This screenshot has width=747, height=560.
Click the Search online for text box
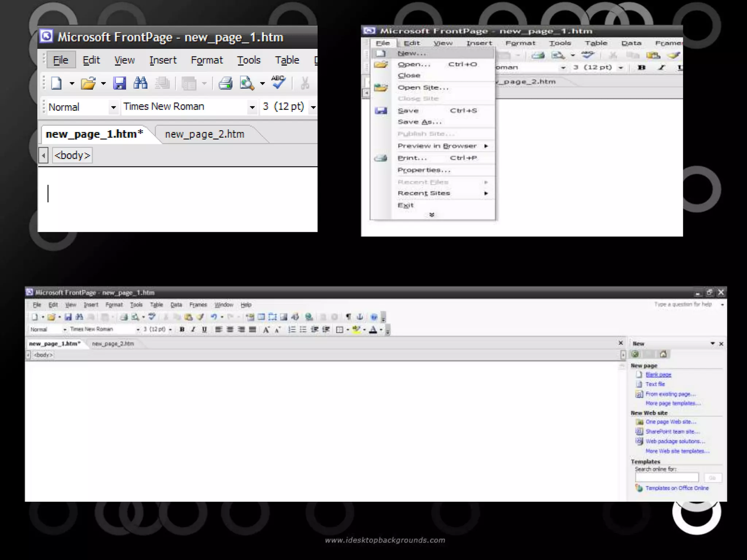coord(666,478)
